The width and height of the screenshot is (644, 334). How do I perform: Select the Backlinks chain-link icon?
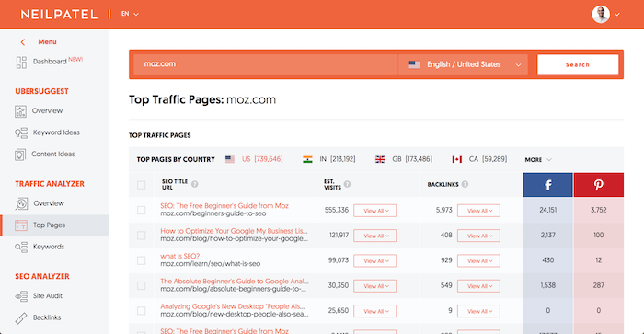[x=21, y=318]
